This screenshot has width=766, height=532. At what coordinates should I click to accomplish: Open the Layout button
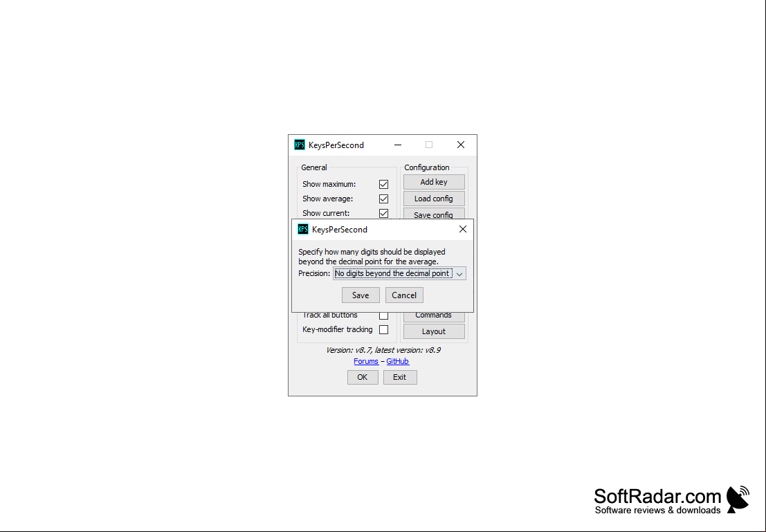[x=434, y=331]
